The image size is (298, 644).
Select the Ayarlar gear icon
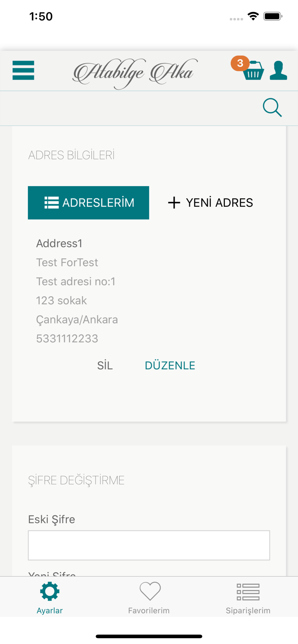50,591
